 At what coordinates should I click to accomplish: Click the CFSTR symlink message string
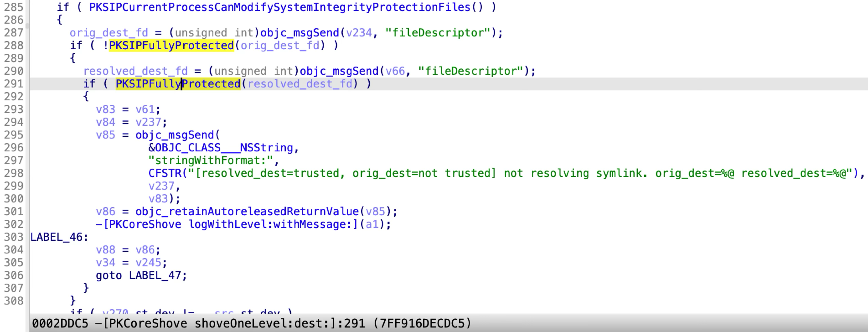pos(503,173)
